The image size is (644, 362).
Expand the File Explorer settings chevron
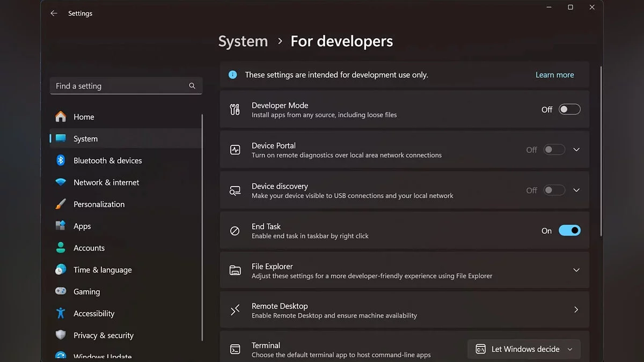(576, 270)
